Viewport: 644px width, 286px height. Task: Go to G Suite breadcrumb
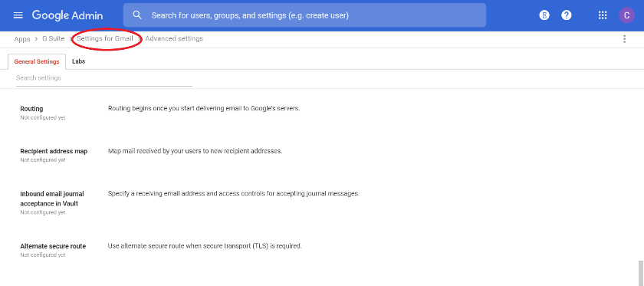tap(54, 38)
